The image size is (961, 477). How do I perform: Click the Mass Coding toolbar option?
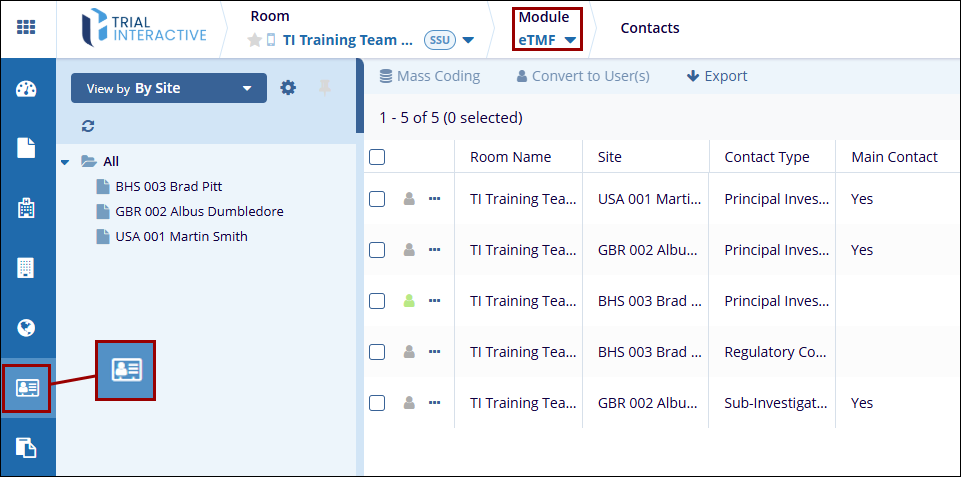click(430, 76)
